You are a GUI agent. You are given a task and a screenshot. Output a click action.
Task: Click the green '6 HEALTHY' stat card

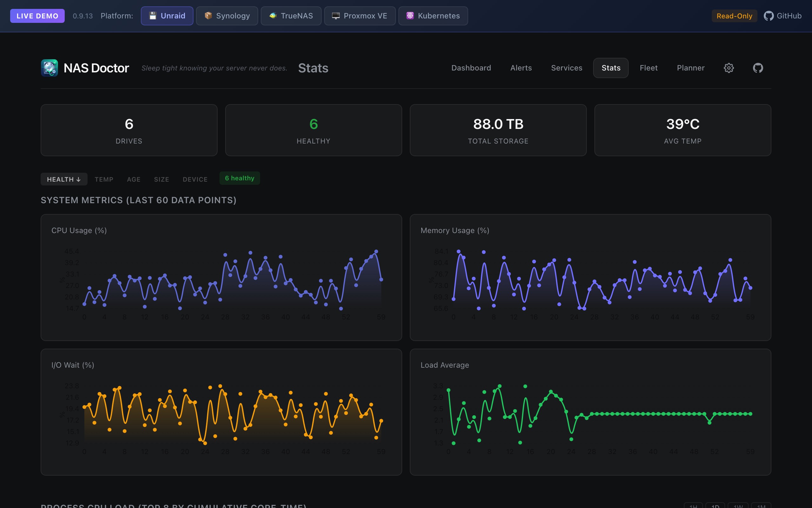313,130
